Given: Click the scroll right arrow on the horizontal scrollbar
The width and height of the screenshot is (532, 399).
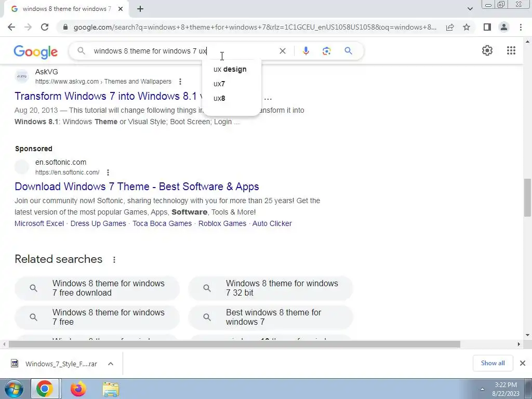Looking at the screenshot, I should tap(519, 344).
